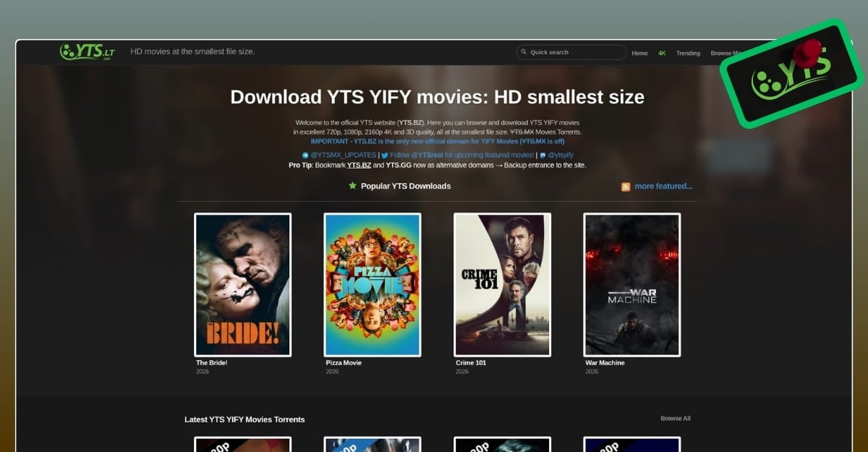Click the YTS.LT logo in the header

click(88, 51)
